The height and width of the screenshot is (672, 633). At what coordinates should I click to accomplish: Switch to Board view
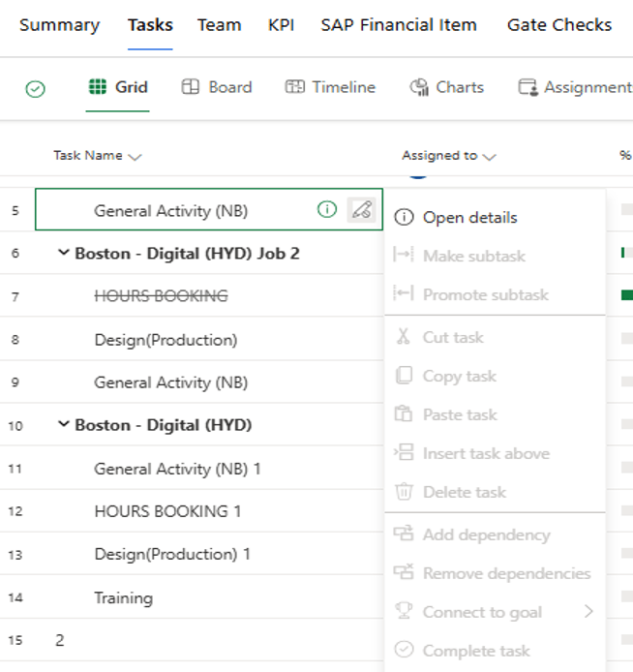(x=217, y=87)
